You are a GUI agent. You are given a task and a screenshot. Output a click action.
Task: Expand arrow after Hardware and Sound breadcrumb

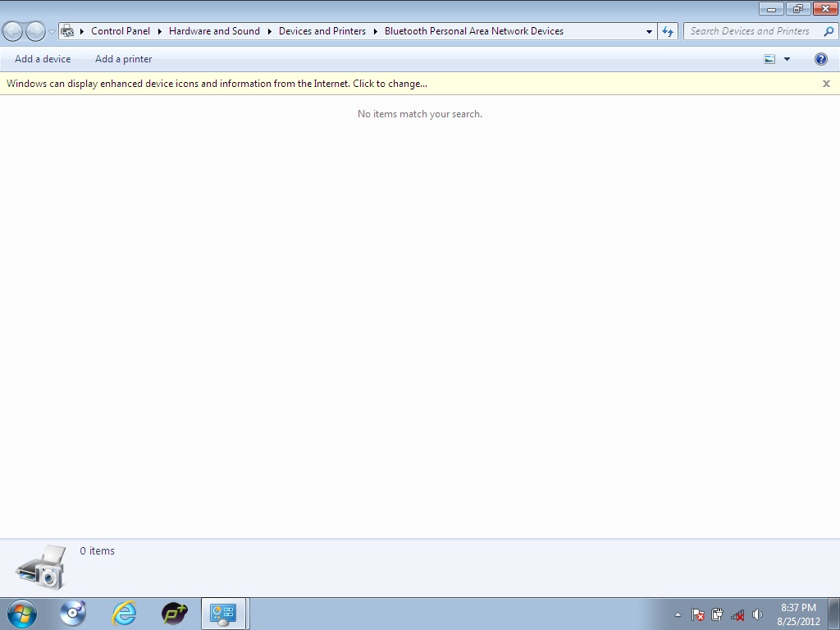pos(269,31)
